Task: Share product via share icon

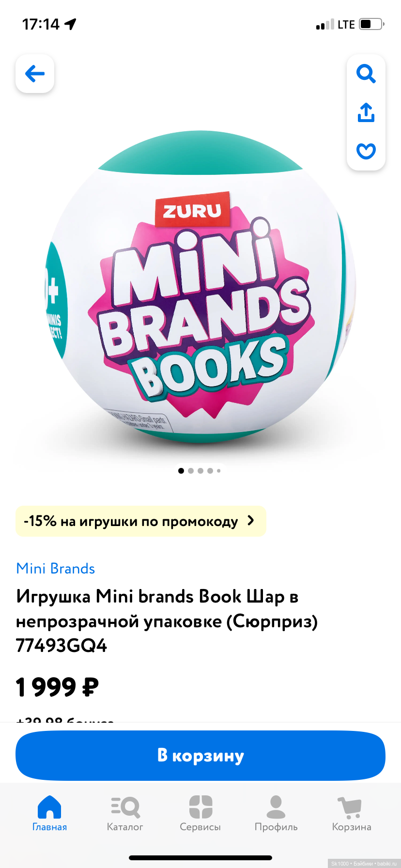Action: [366, 112]
